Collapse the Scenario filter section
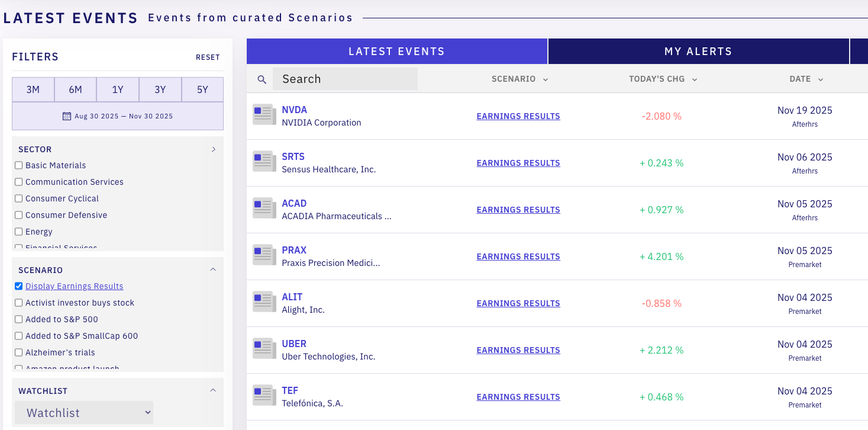Screen dimensions: 868x430 pyautogui.click(x=214, y=269)
